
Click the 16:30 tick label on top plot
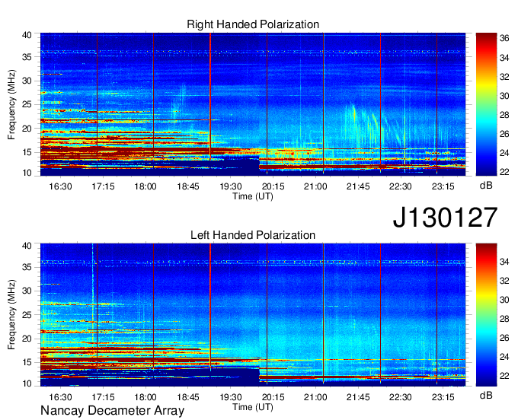point(60,186)
